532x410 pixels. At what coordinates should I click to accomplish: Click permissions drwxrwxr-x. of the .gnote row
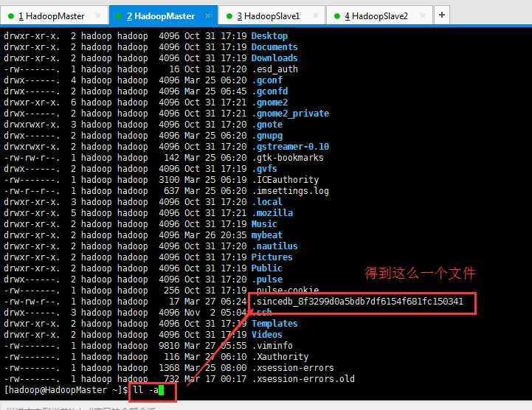32,125
